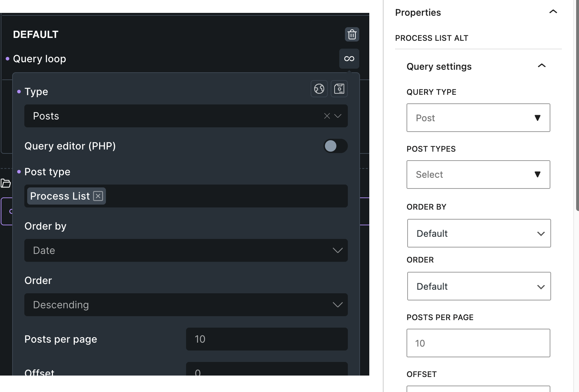Click the sidebar Posts Per Page input
The image size is (579, 392).
[478, 343]
